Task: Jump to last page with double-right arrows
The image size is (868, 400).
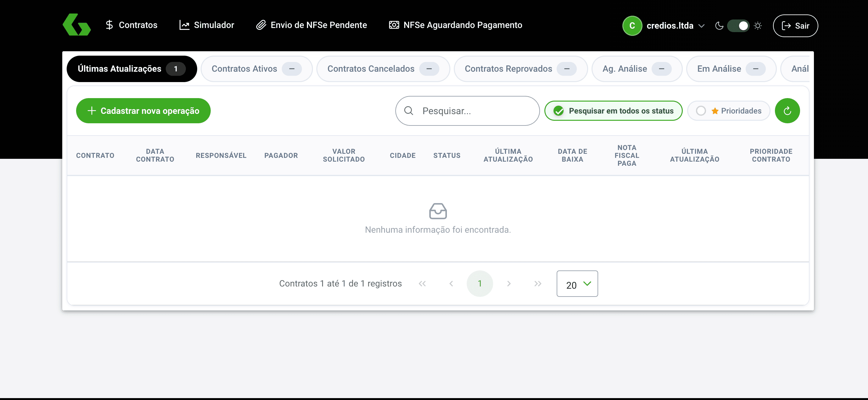Action: pos(538,284)
